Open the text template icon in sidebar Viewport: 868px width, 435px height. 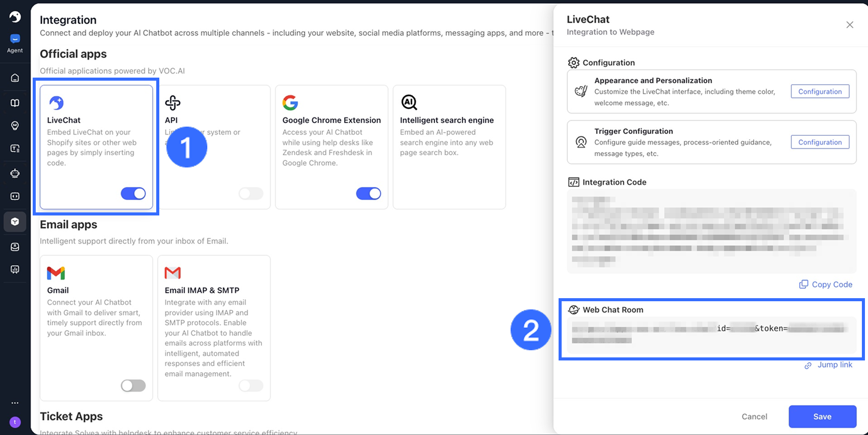15,149
